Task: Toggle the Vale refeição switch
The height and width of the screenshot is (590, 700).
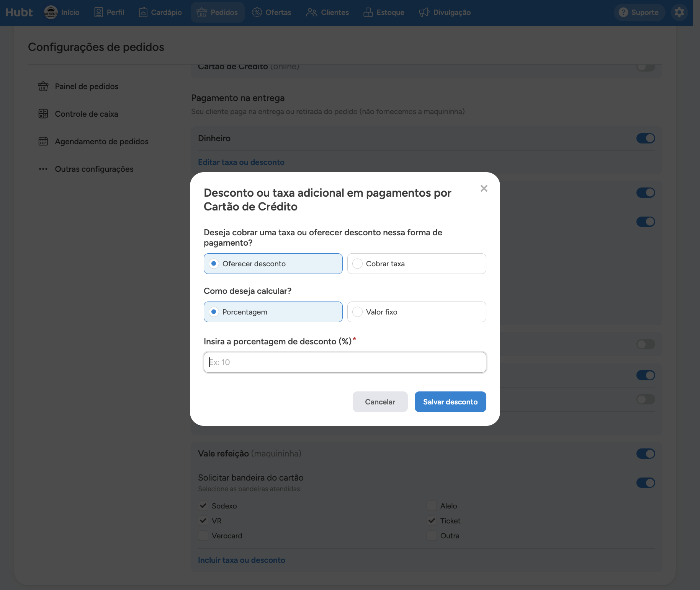Action: tap(646, 453)
